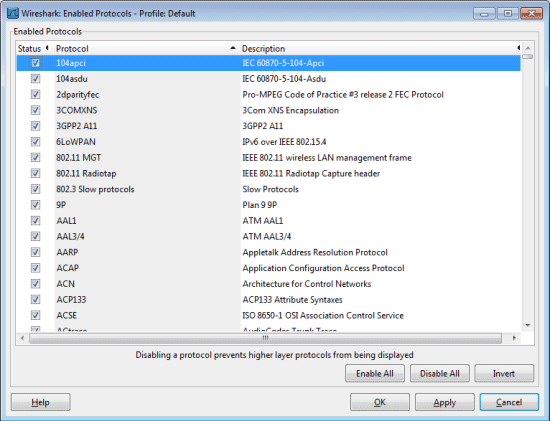Select the 2dparityfec protocol name
Image resolution: width=550 pixels, height=421 pixels.
tap(78, 95)
